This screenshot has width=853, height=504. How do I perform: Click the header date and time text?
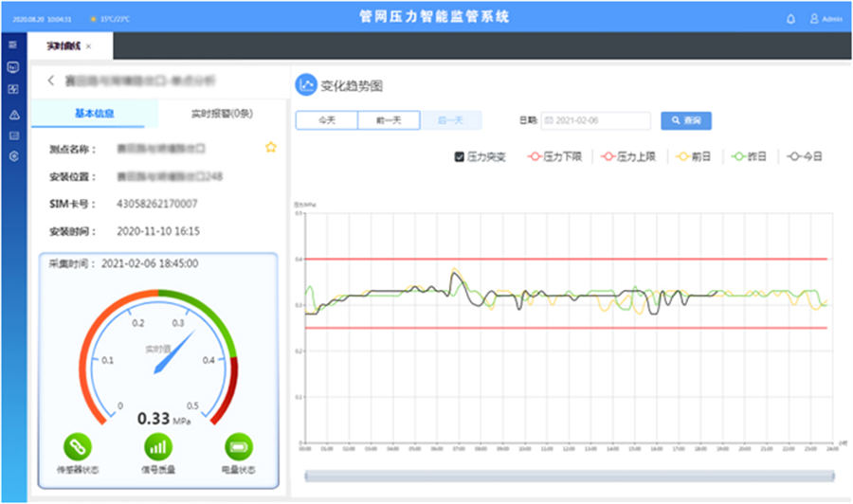pyautogui.click(x=42, y=19)
